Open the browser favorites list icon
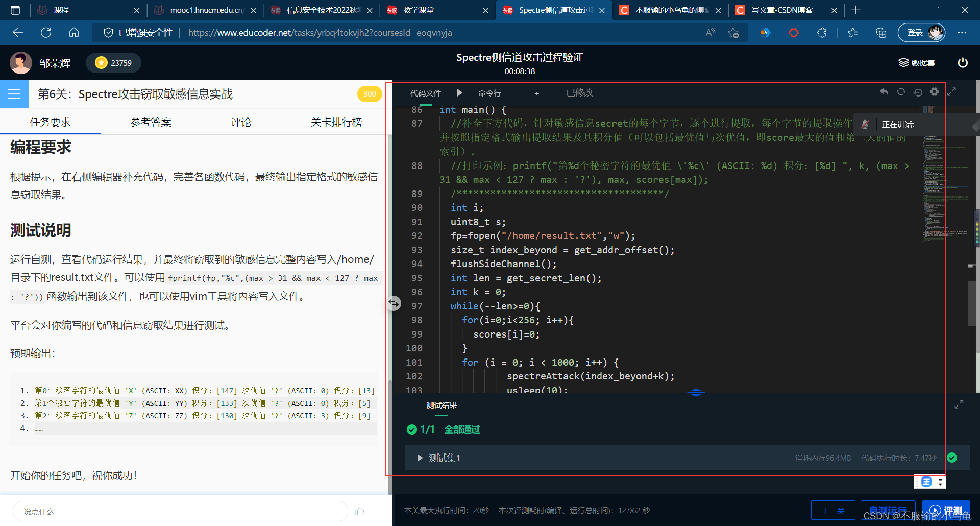Screen dimensions: 980x526 coord(853,33)
